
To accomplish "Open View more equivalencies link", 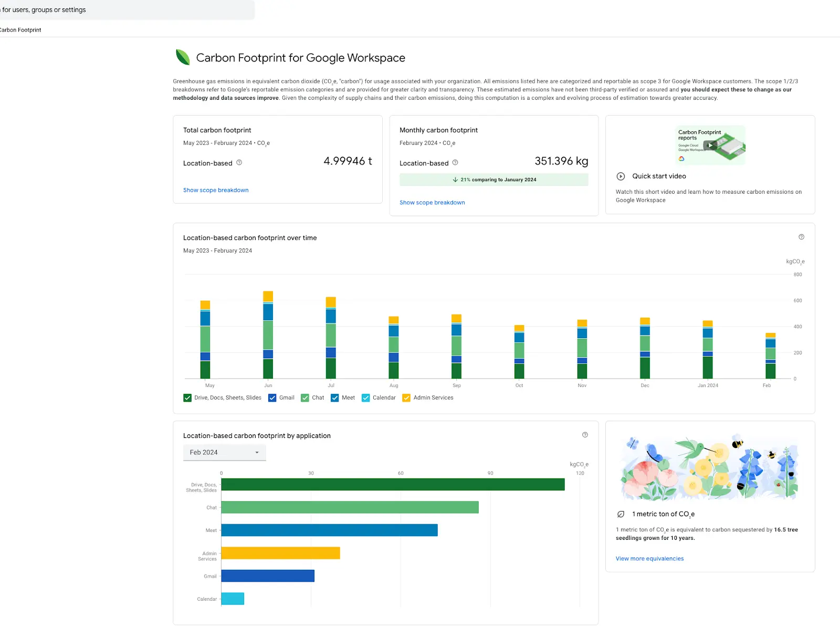I will (x=650, y=559).
